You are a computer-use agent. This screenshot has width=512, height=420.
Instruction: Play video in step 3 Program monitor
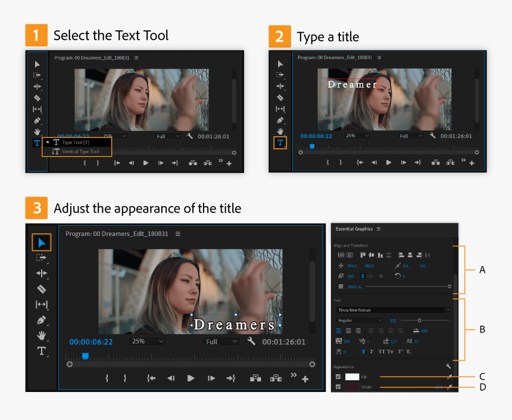[191, 378]
